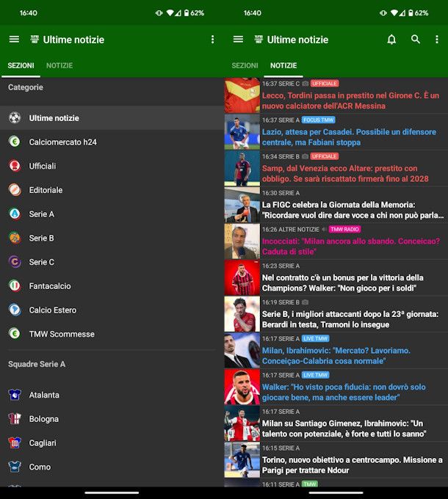Open Ufficiali category
Screen dimensions: 448x499
point(112,166)
